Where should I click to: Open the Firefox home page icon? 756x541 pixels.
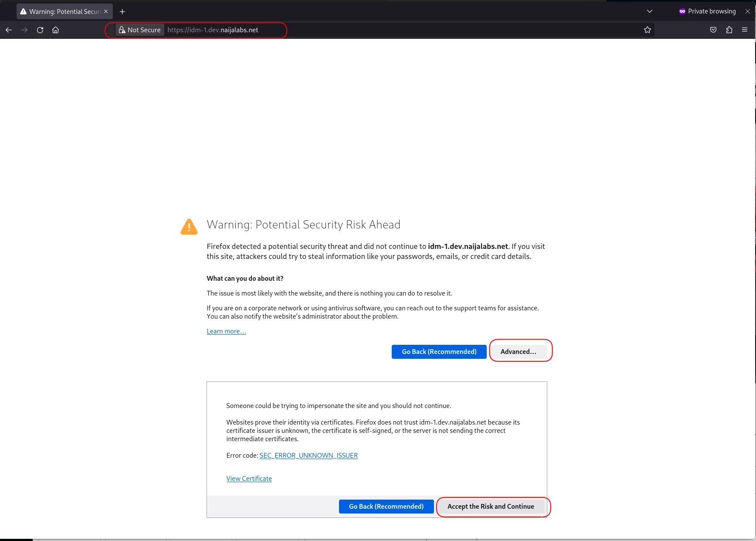[x=56, y=30]
